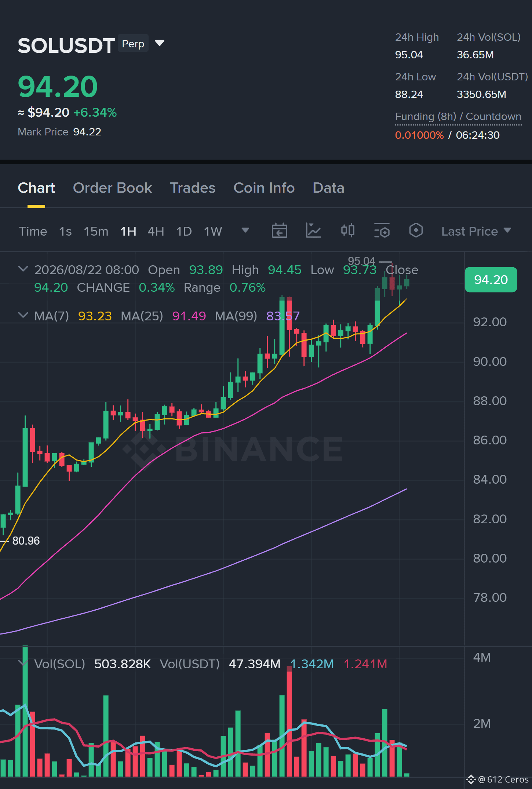Click the Binance logo watermark footer icon
This screenshot has width=532, height=789.
pyautogui.click(x=471, y=779)
